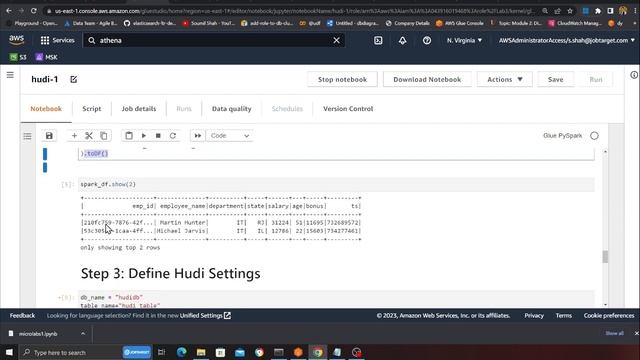Open the help question mark icon
The width and height of the screenshot is (640, 360).
coord(427,40)
